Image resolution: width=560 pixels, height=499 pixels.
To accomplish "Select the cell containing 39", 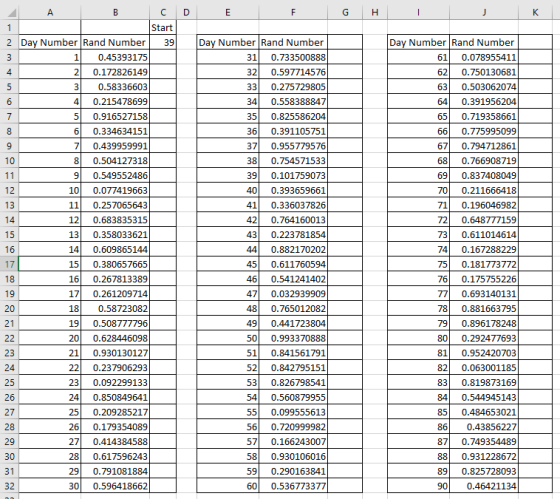I will point(162,43).
